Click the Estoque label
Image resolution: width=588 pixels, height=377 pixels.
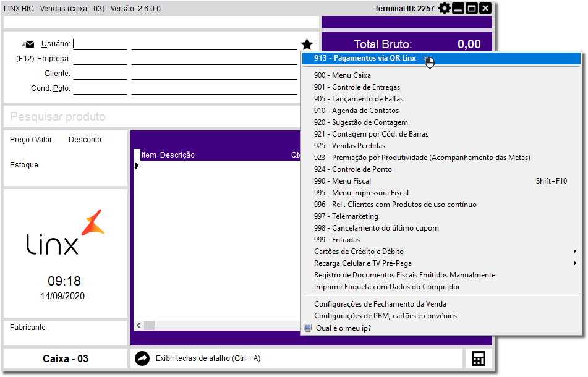[24, 165]
